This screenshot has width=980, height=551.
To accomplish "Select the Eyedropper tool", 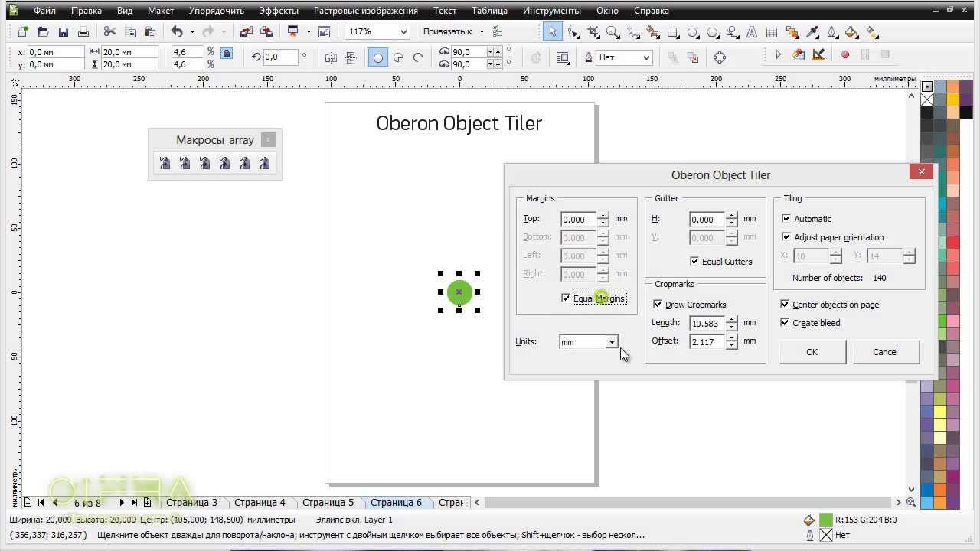I will tap(812, 32).
